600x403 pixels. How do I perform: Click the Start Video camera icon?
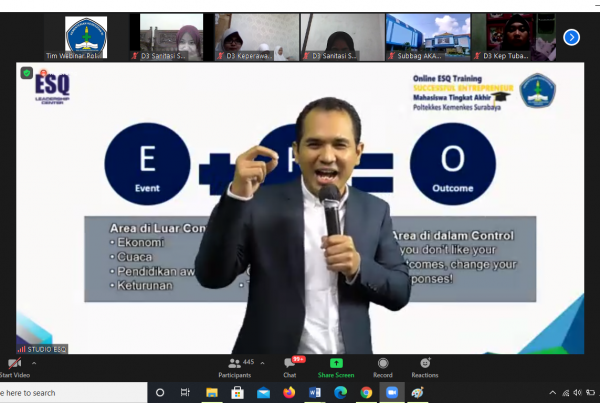tap(13, 363)
